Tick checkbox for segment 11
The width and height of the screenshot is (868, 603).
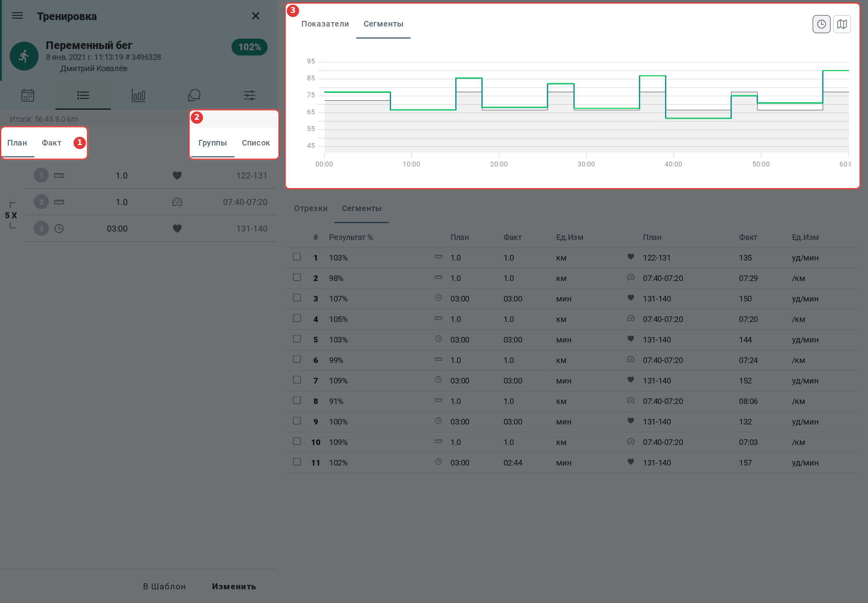click(x=297, y=461)
